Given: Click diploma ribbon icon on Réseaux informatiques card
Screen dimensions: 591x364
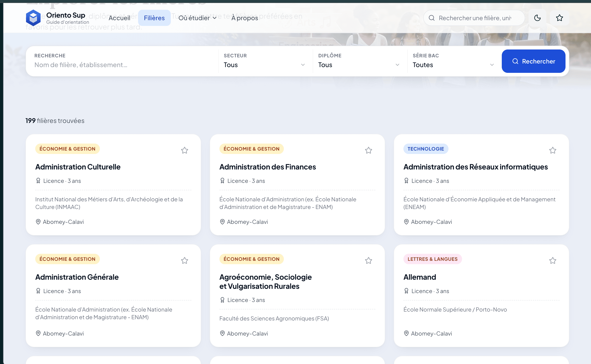Looking at the screenshot, I should tap(406, 181).
